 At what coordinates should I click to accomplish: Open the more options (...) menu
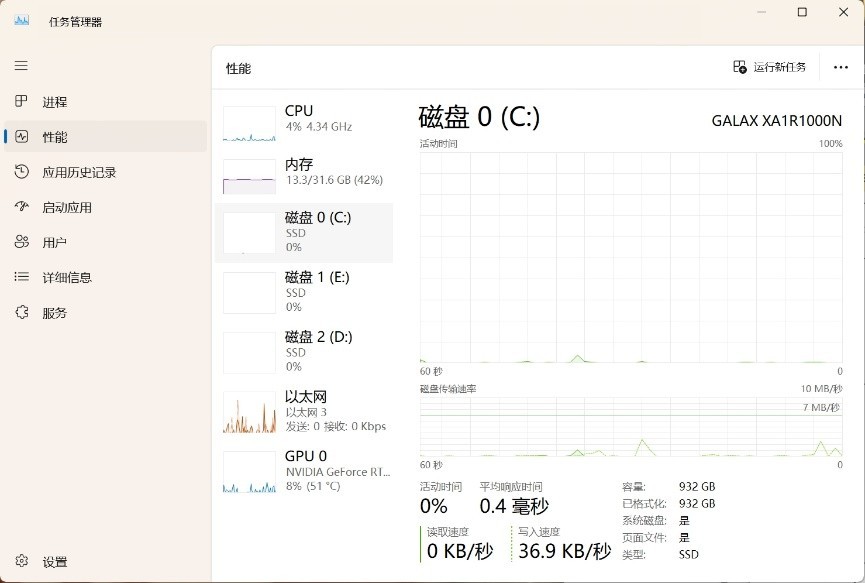[x=840, y=67]
